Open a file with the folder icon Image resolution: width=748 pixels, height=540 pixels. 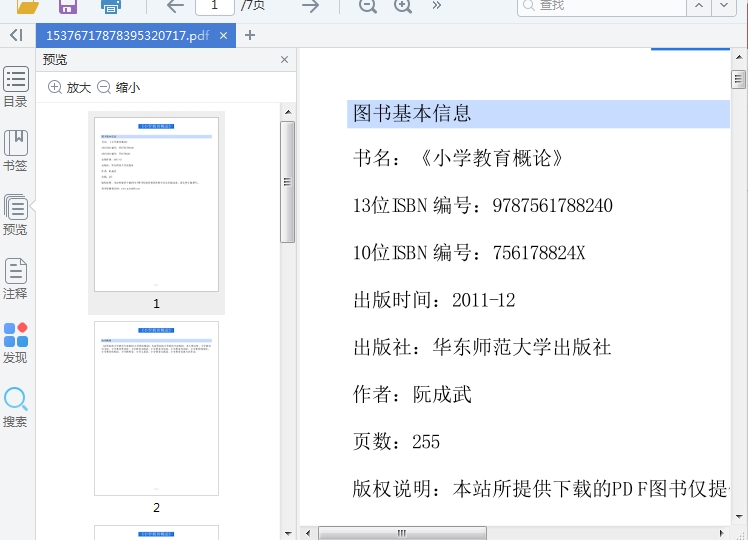pos(27,6)
